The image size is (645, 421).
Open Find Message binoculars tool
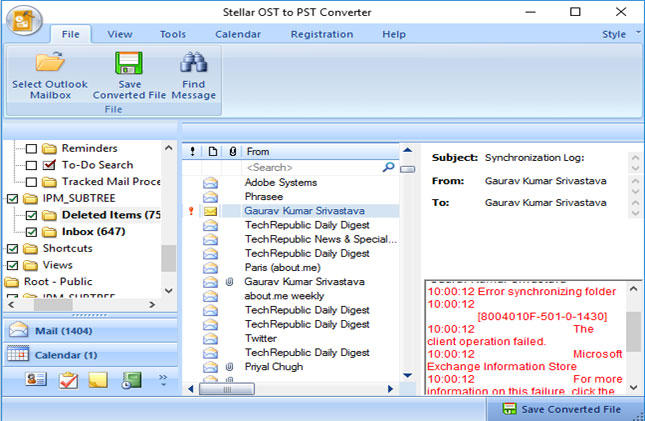point(193,74)
